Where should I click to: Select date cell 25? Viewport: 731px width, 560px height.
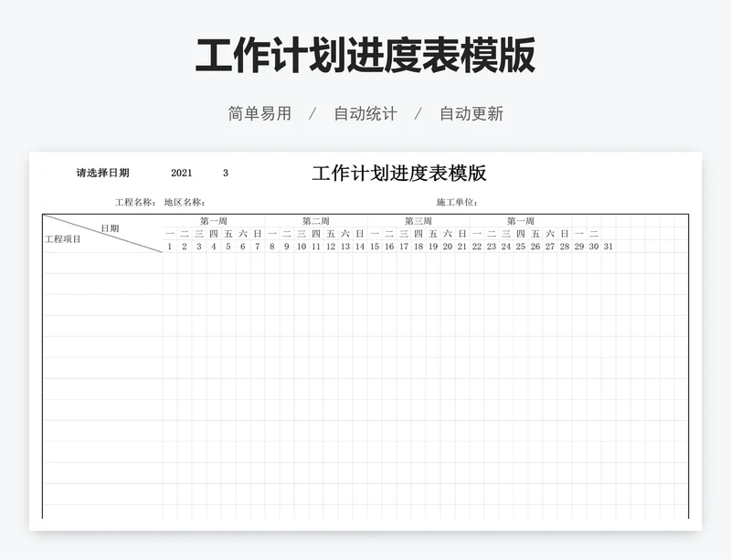521,247
